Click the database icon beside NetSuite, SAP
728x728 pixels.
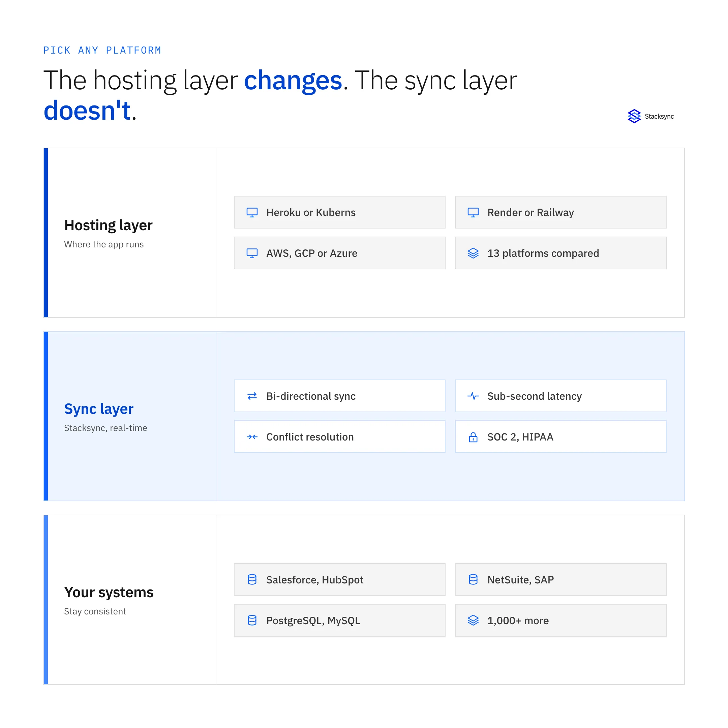pyautogui.click(x=473, y=580)
